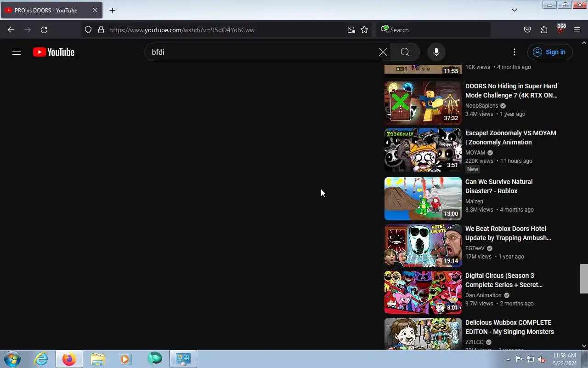Viewport: 588px width, 368px height.
Task: Open the Firefox extensions menu
Action: [x=544, y=30]
